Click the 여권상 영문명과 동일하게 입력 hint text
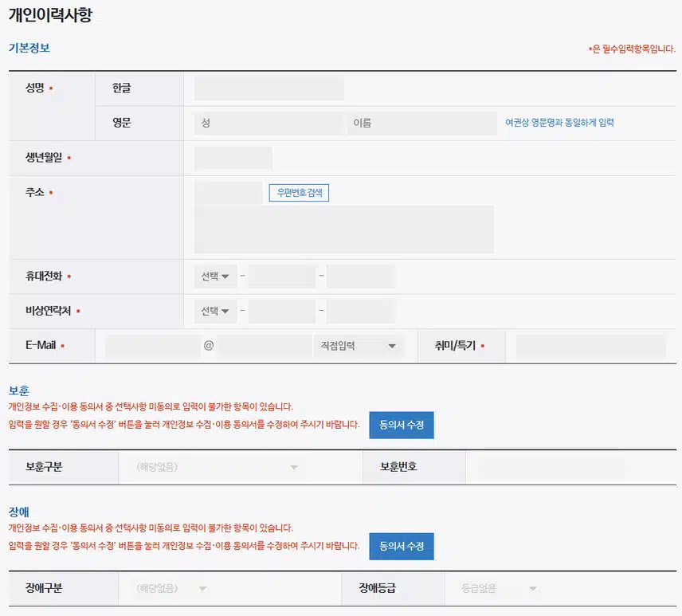Image resolution: width=682 pixels, height=616 pixels. (559, 123)
